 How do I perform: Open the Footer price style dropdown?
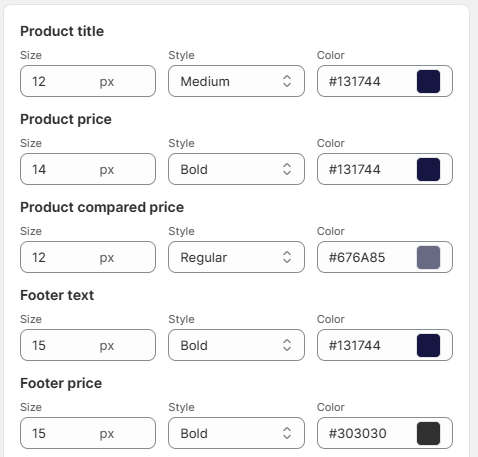236,433
